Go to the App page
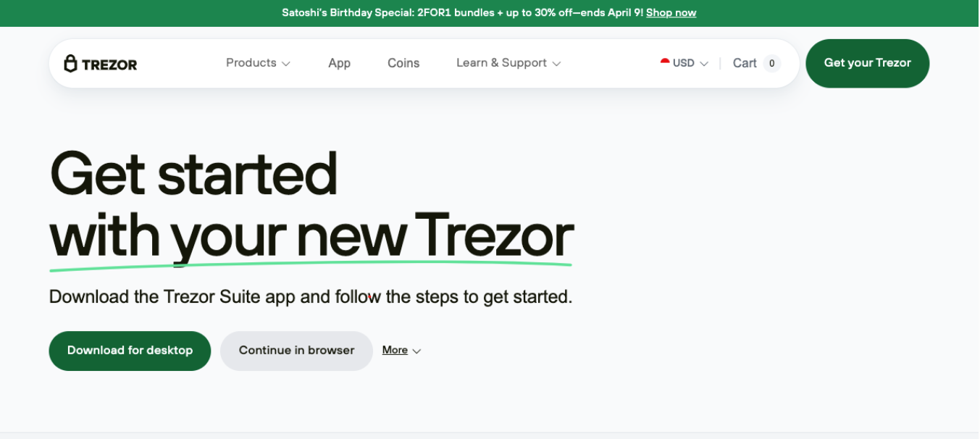Viewport: 980px width, 439px height. [x=339, y=63]
